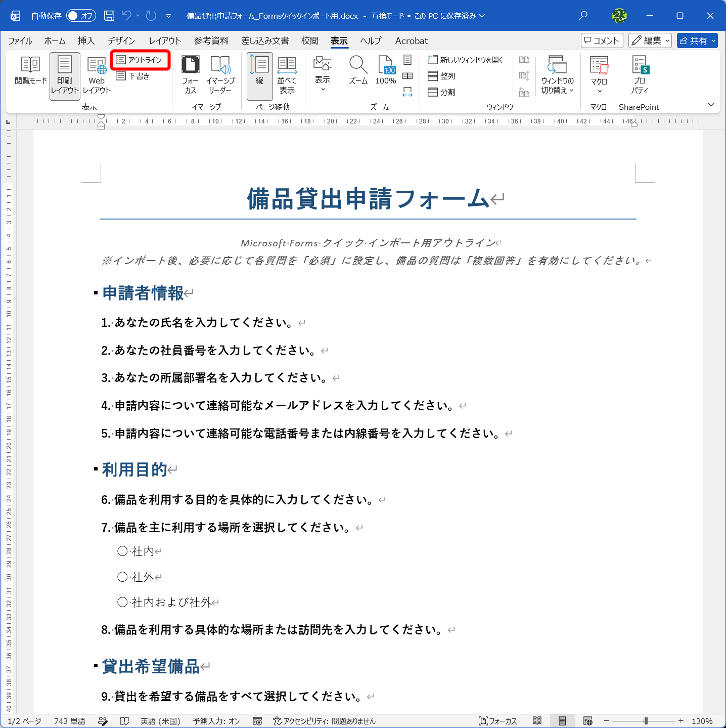Click 130% zoom level in status bar

click(x=702, y=721)
